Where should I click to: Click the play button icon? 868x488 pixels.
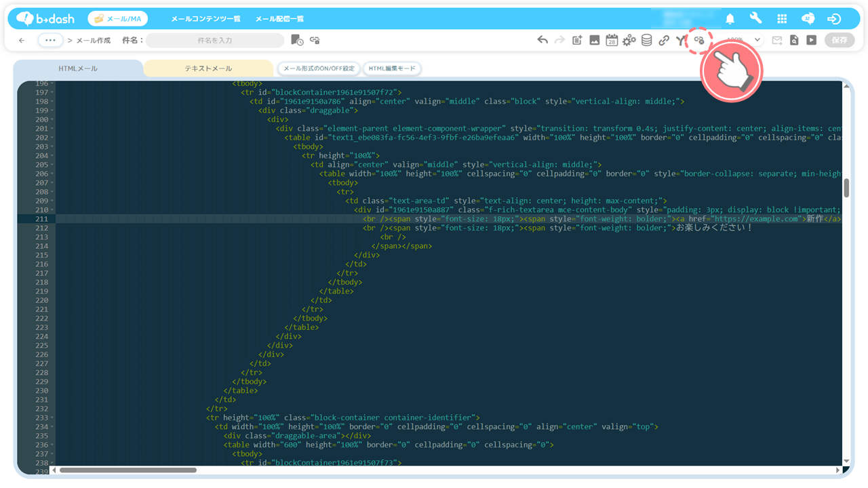[811, 40]
